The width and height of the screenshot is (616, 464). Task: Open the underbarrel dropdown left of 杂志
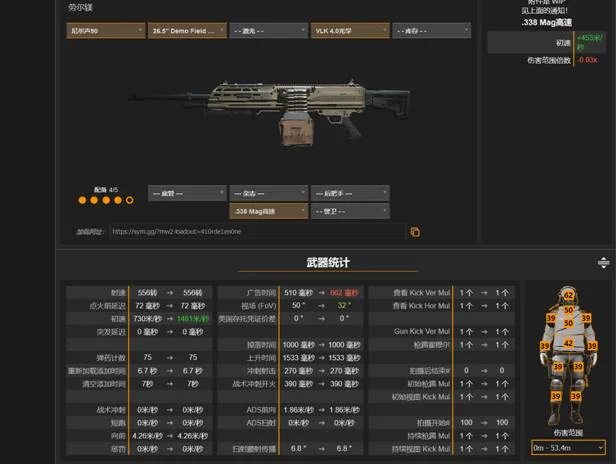pos(187,193)
